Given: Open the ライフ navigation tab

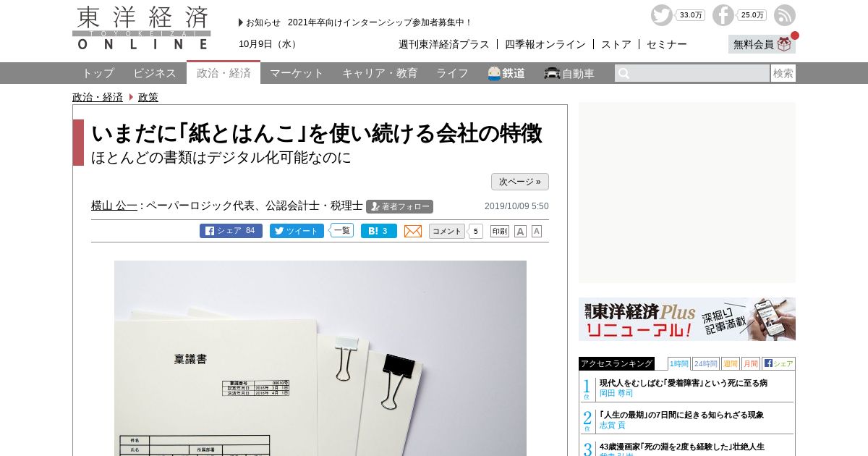Looking at the screenshot, I should [x=452, y=73].
